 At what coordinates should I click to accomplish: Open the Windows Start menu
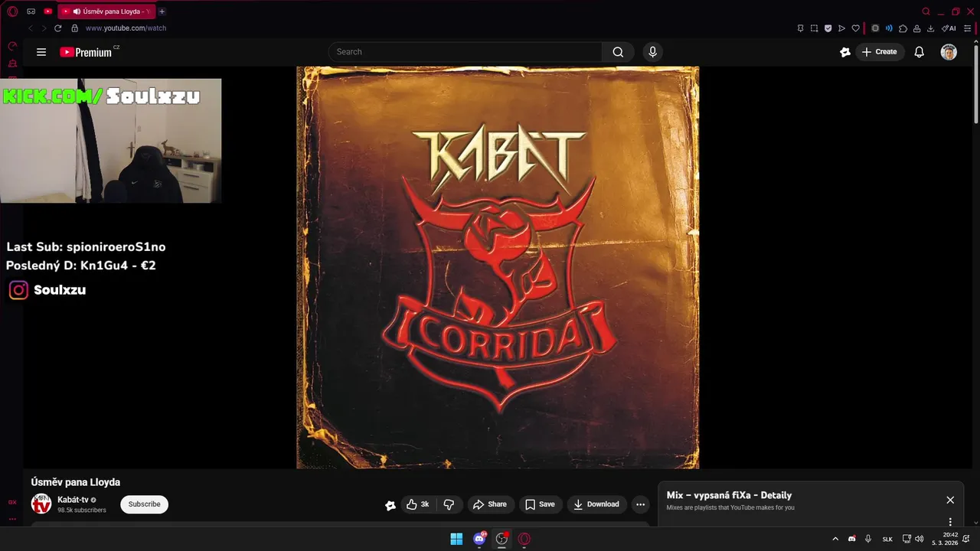[456, 539]
